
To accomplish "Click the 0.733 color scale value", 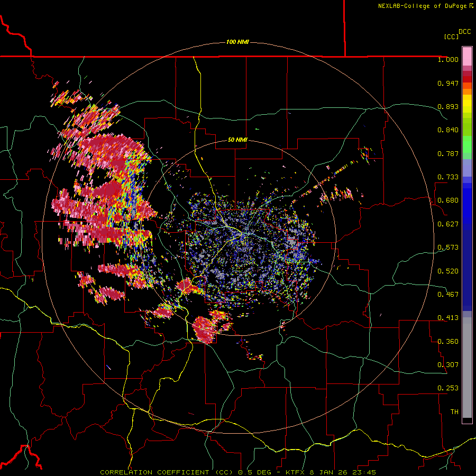I will pyautogui.click(x=448, y=177).
